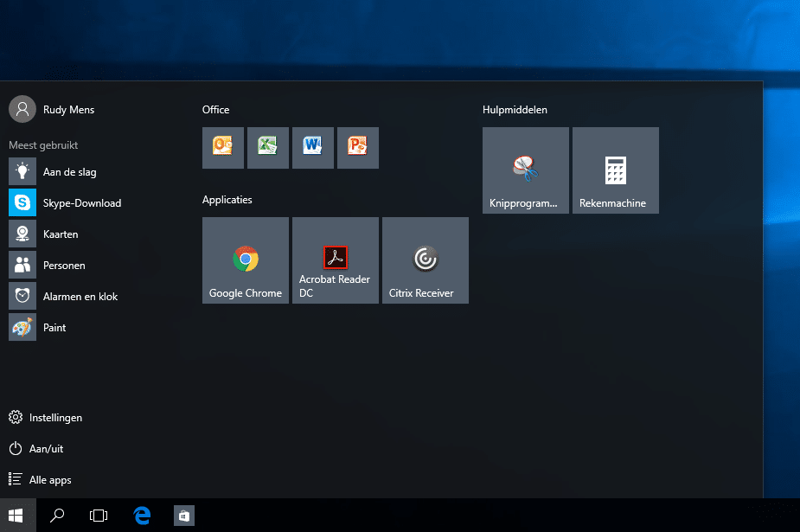Click the Meest gebruikt label
The width and height of the screenshot is (800, 532).
click(x=43, y=145)
